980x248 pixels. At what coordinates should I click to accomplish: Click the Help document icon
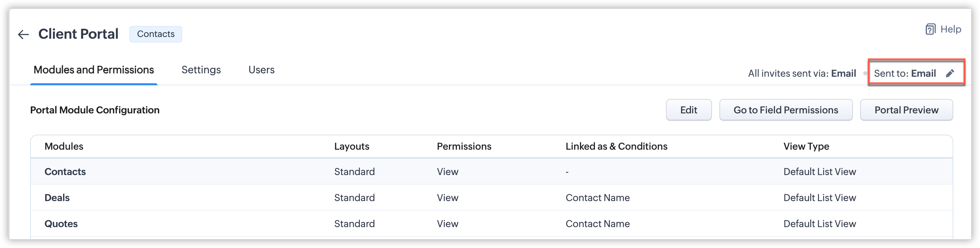click(930, 29)
